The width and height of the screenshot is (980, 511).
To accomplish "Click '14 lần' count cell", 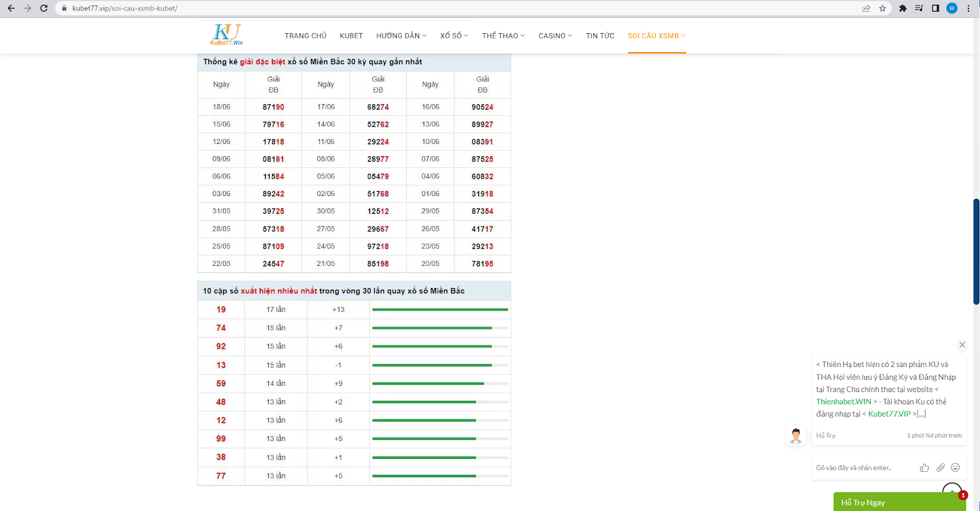I will tap(276, 384).
